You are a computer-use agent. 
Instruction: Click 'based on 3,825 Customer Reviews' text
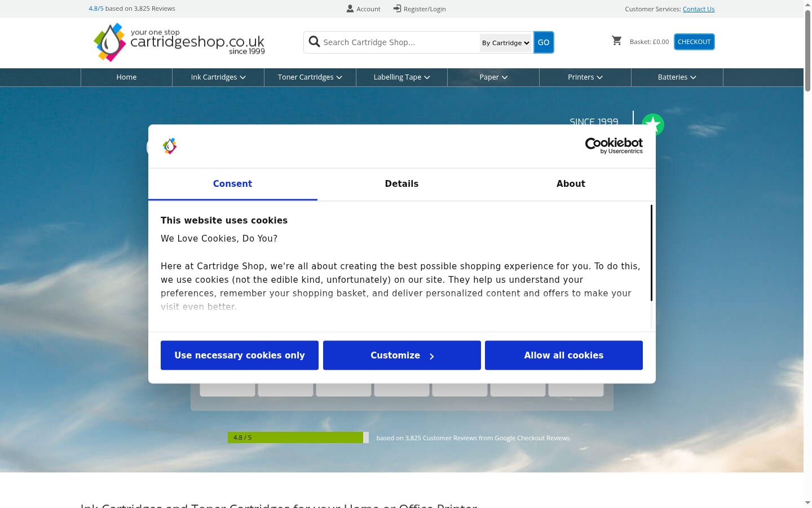point(473,438)
